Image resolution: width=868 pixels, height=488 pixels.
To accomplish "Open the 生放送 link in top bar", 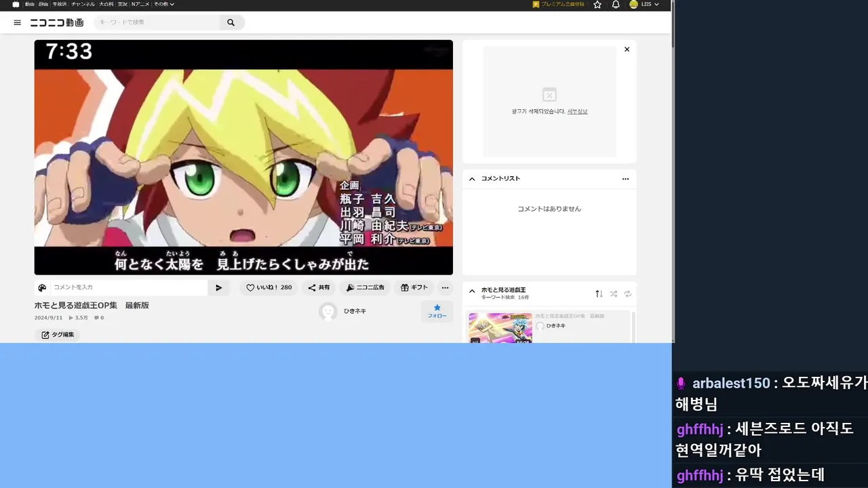I will (60, 4).
